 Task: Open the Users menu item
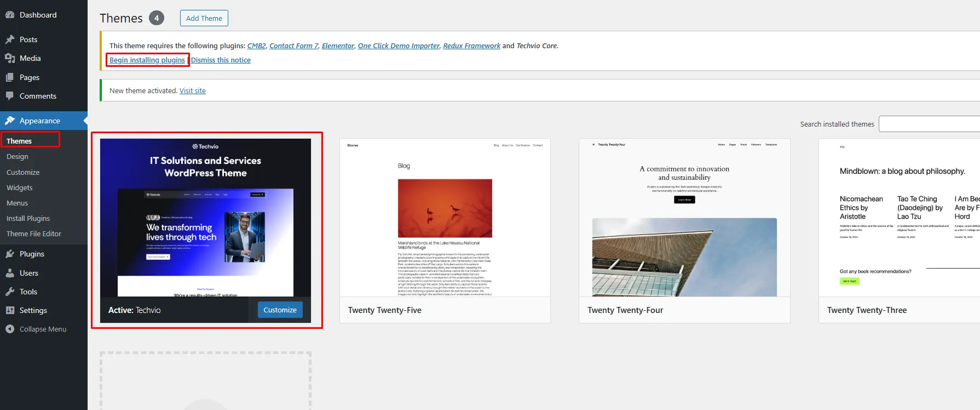point(44,273)
